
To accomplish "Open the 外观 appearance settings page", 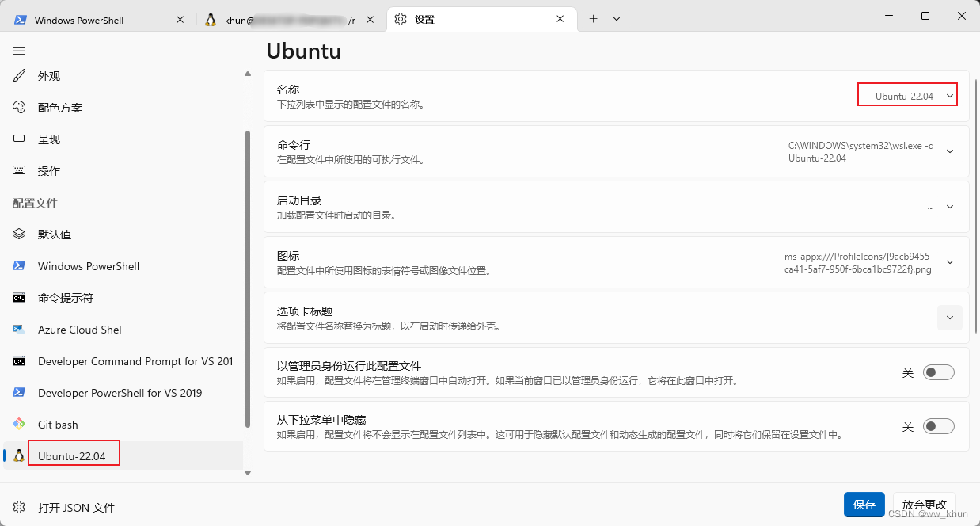I will coord(49,76).
